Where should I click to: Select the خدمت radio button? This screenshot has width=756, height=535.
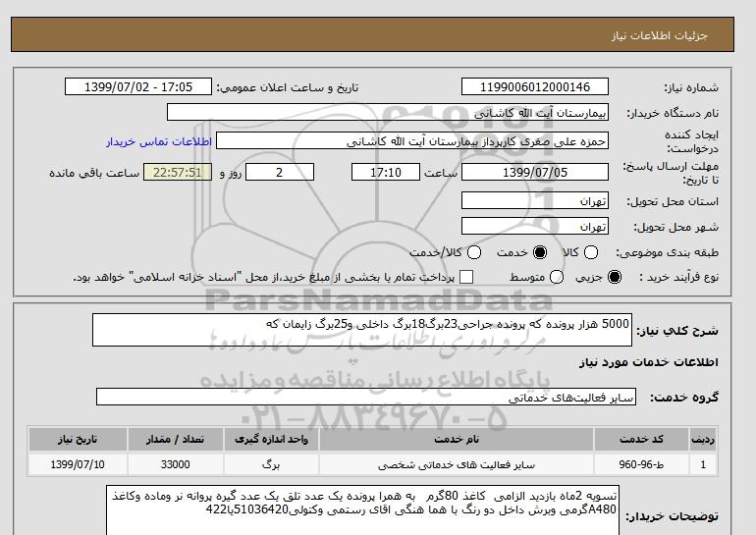click(x=540, y=252)
